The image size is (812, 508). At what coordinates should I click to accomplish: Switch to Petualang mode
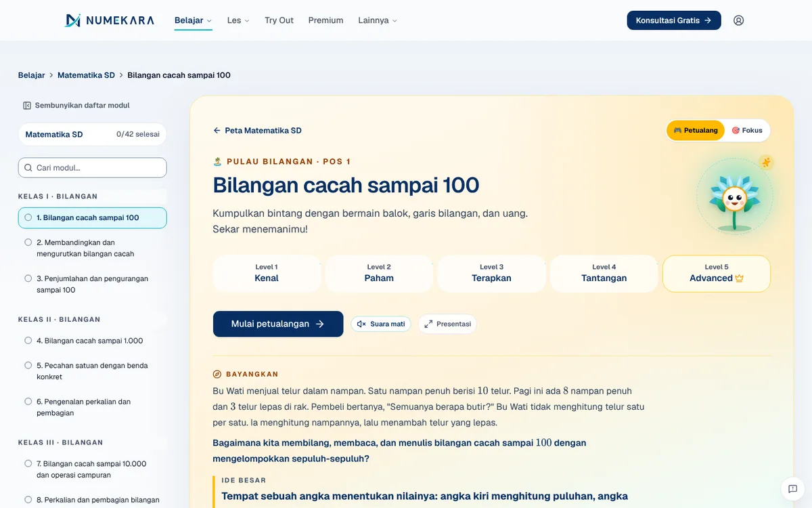tap(696, 131)
